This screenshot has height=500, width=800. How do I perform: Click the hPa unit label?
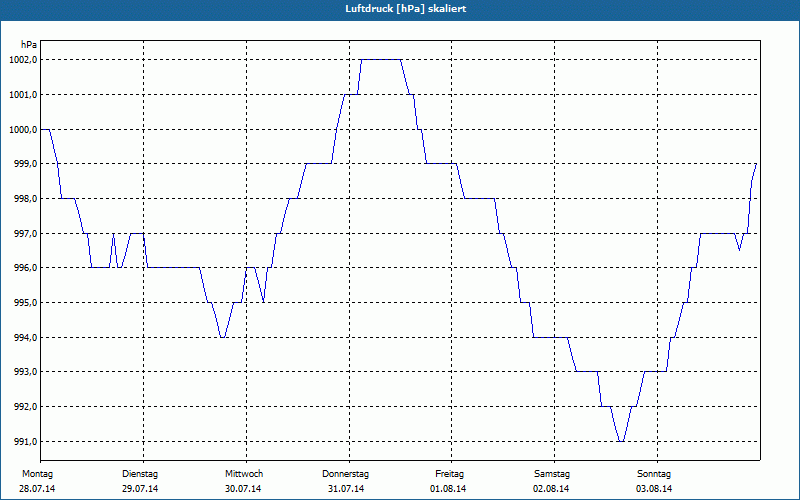point(29,44)
